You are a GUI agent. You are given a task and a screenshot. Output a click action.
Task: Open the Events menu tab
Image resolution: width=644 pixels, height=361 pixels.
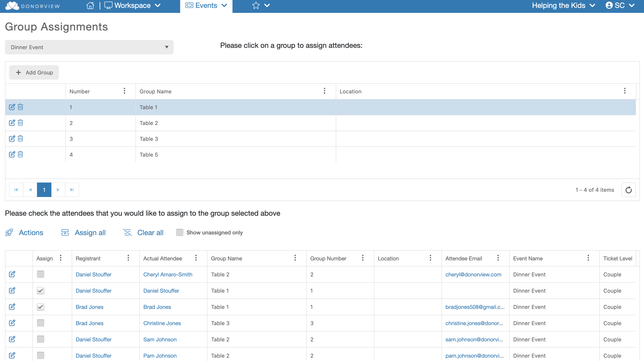(206, 5)
